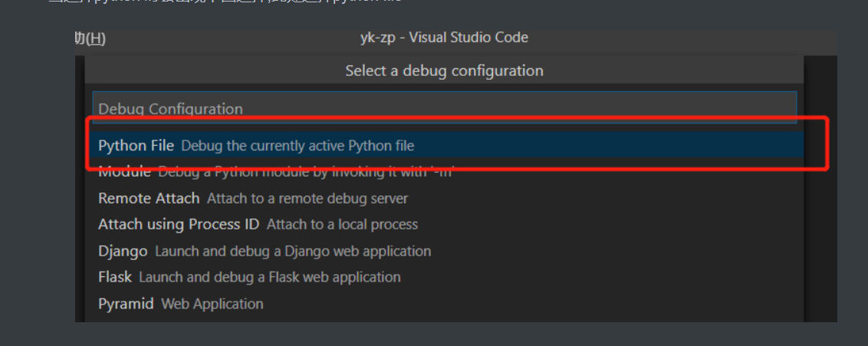Image resolution: width=868 pixels, height=346 pixels.
Task: Click the 'yk-zp - Visual Studio Code' title
Action: click(x=444, y=38)
